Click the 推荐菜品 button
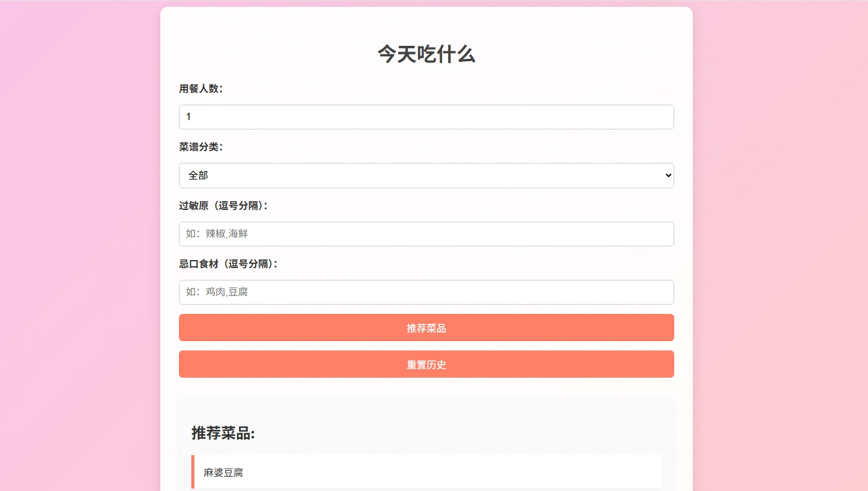 426,328
